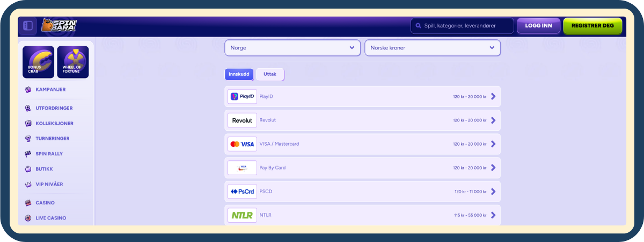Open Casino menu item

tap(45, 203)
